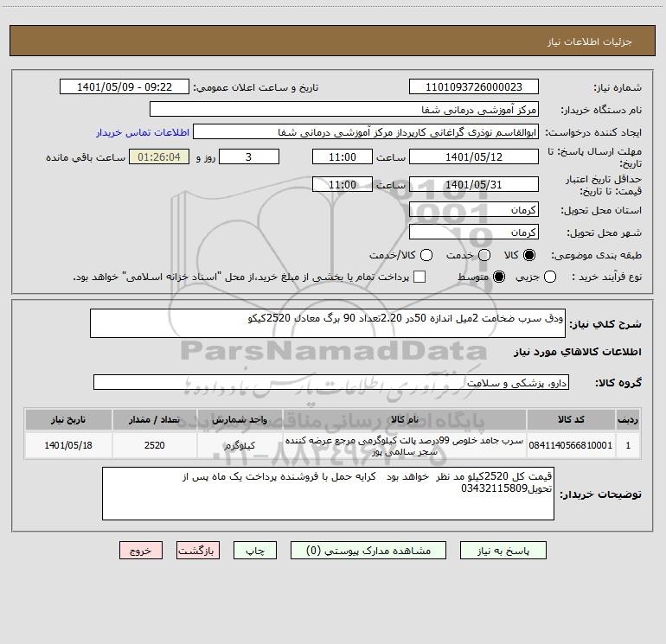Click the need date cell 1401/05/18
The image size is (666, 644).
(x=68, y=445)
